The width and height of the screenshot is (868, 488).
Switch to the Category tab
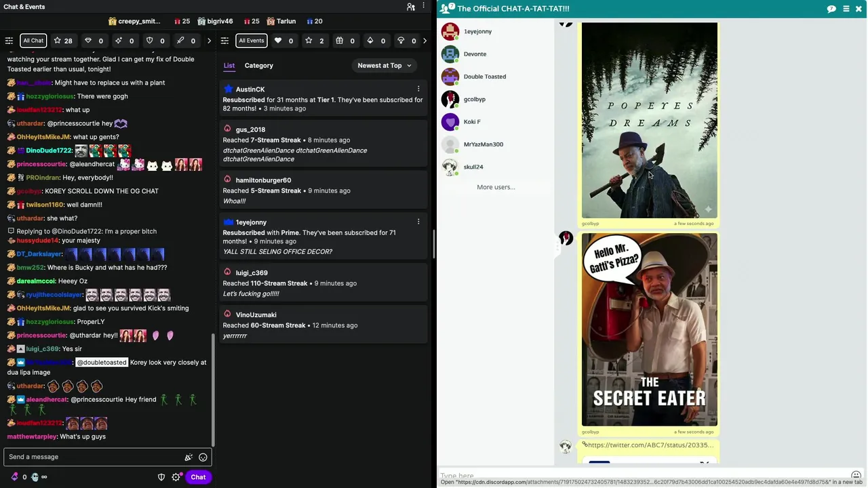(x=258, y=66)
